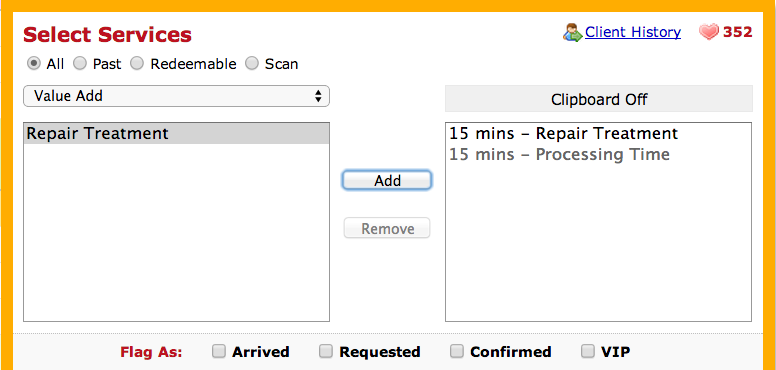Click the Value Add dropdown arrows
This screenshot has width=776, height=370.
coord(318,96)
